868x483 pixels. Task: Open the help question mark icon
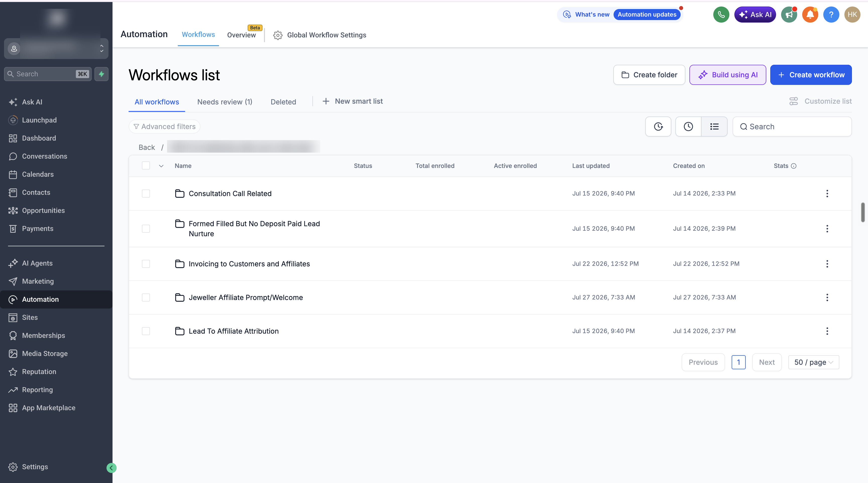[x=831, y=15]
